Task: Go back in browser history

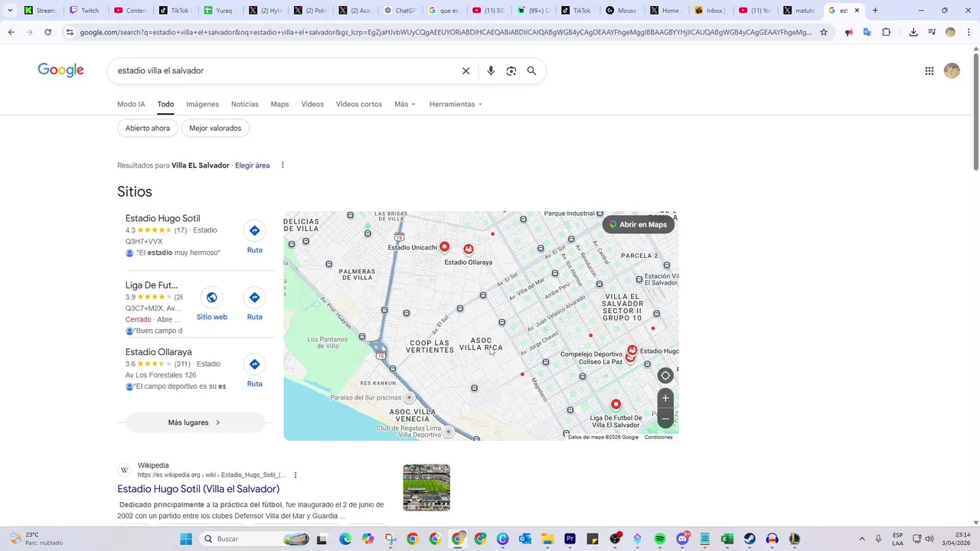Action: tap(11, 32)
